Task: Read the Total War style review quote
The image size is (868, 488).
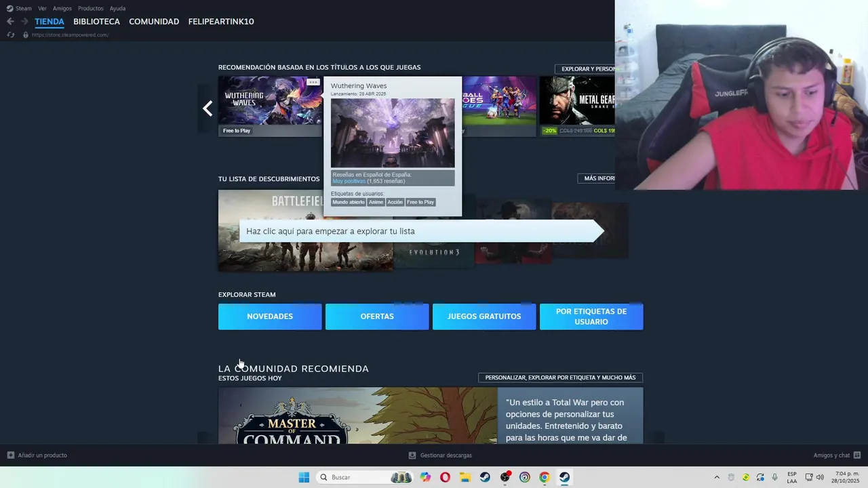Action: (x=565, y=420)
